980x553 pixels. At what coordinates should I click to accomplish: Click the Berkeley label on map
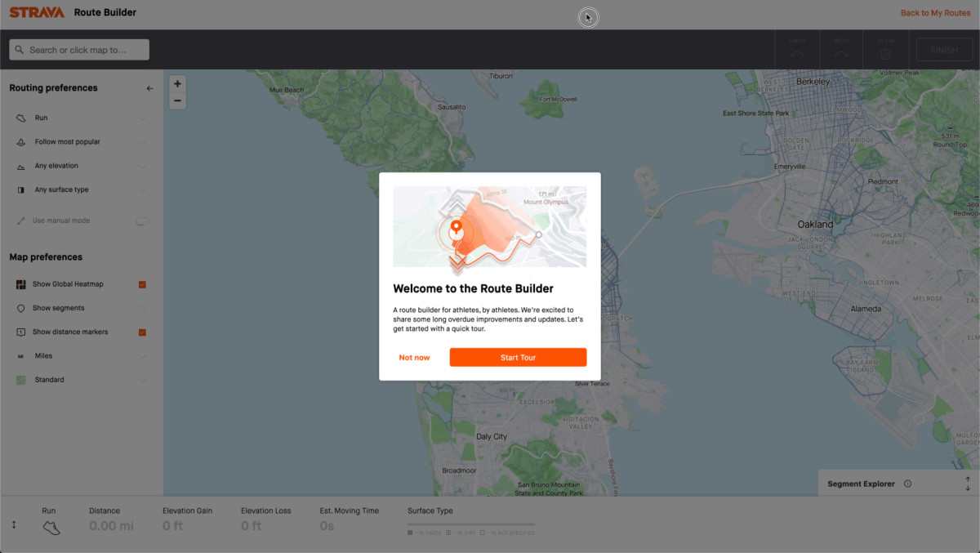click(x=813, y=82)
